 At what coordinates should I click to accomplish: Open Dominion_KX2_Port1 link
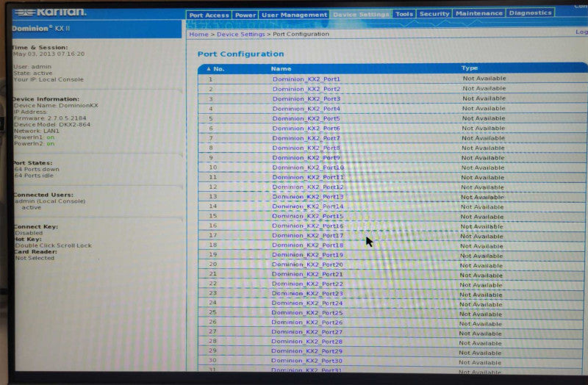(x=306, y=79)
